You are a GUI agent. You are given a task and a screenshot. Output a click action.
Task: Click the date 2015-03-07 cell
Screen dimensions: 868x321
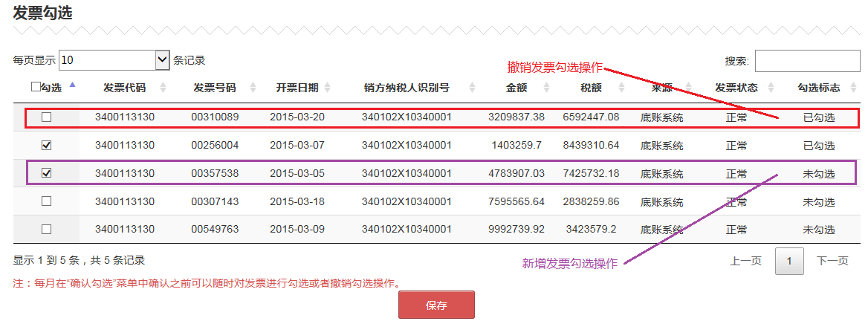[297, 146]
